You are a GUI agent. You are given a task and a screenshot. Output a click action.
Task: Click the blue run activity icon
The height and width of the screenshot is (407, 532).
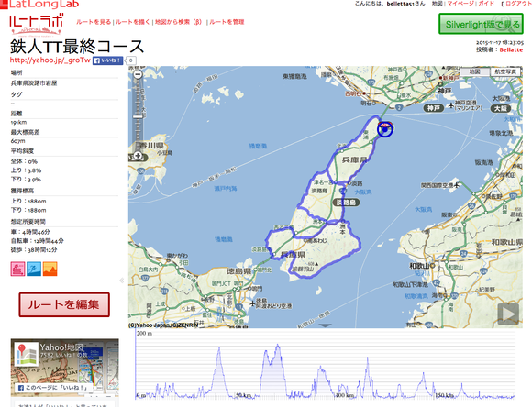click(x=34, y=269)
